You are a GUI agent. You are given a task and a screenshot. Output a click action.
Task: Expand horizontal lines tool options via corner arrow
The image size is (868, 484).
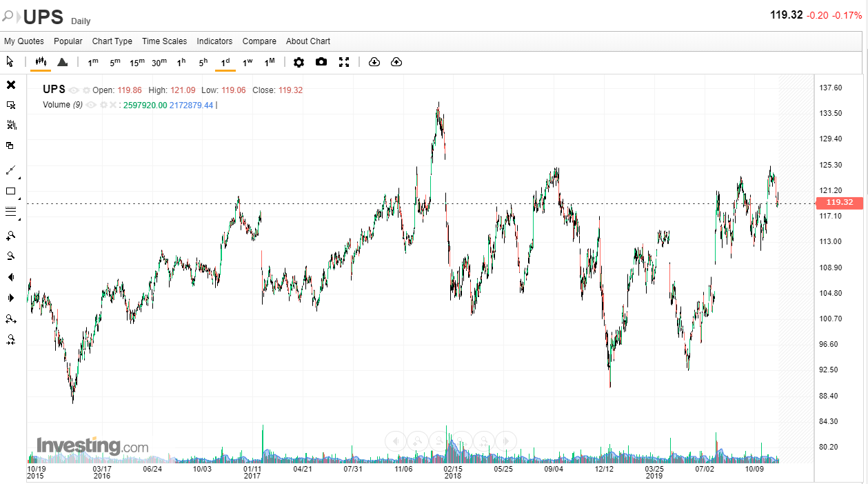[x=19, y=219]
